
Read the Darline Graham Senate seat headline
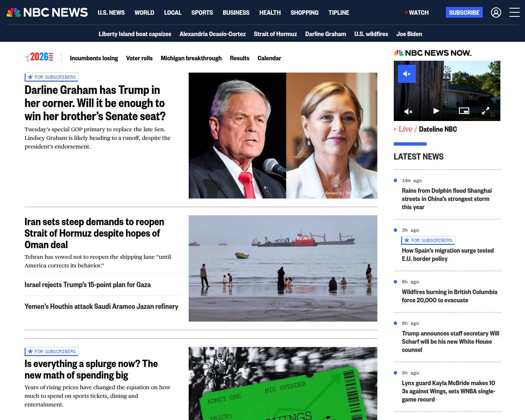coord(95,103)
